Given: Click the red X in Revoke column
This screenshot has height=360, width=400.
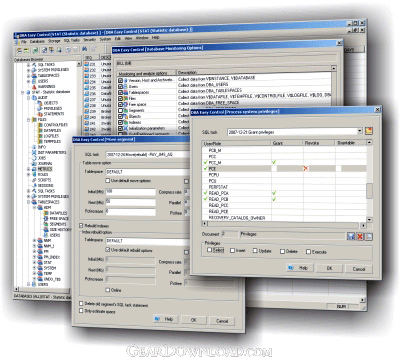Looking at the screenshot, I should click(x=305, y=168).
